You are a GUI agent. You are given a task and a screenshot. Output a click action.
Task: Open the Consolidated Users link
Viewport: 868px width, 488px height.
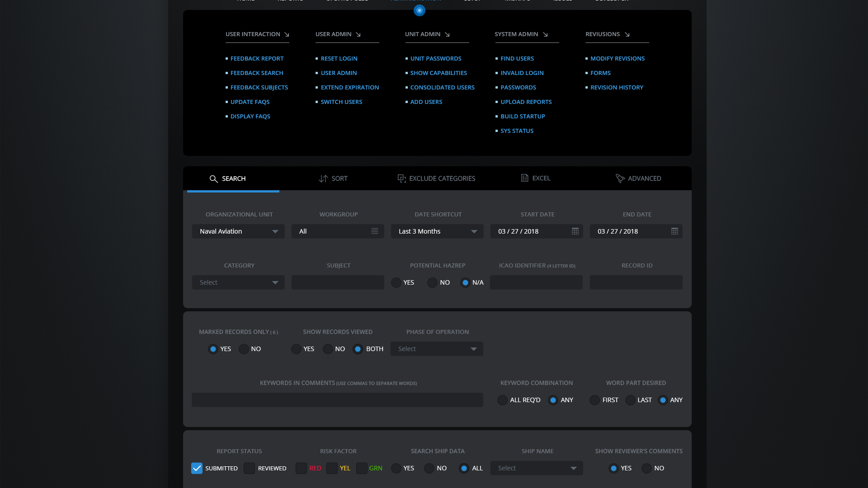(442, 88)
